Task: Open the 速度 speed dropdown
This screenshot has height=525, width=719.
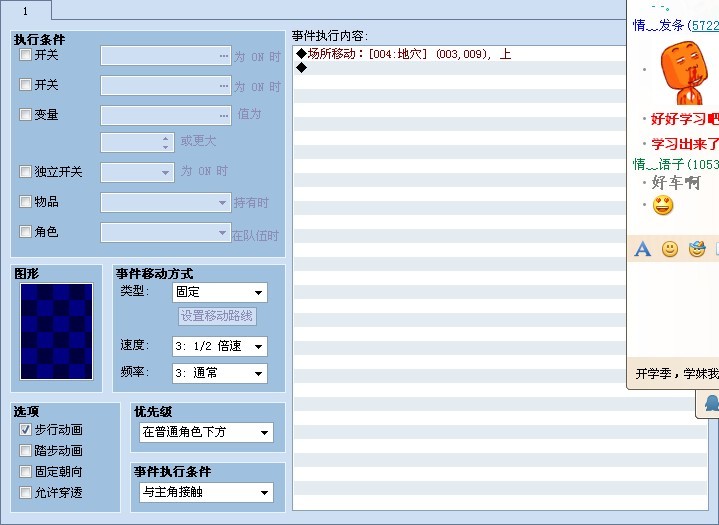Action: pos(220,347)
